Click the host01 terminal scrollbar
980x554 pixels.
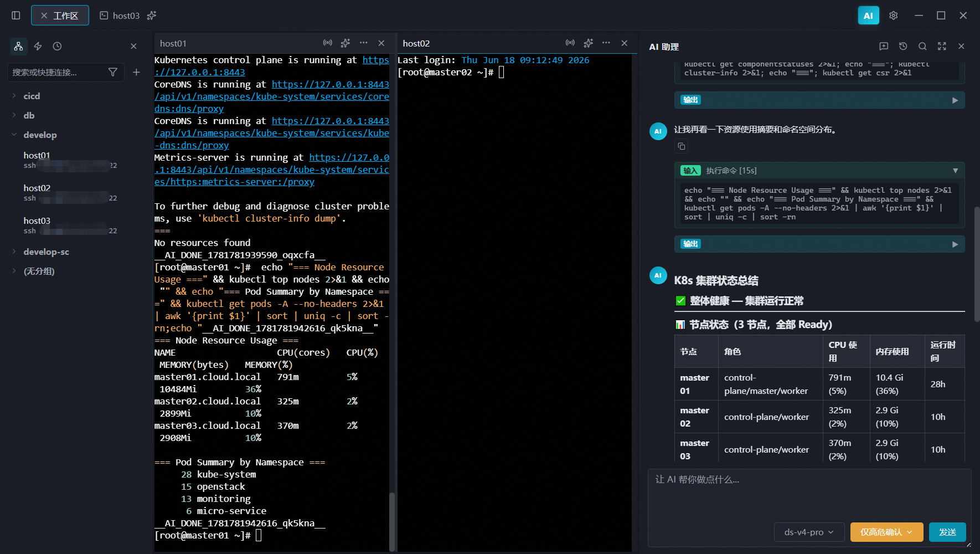click(x=392, y=521)
